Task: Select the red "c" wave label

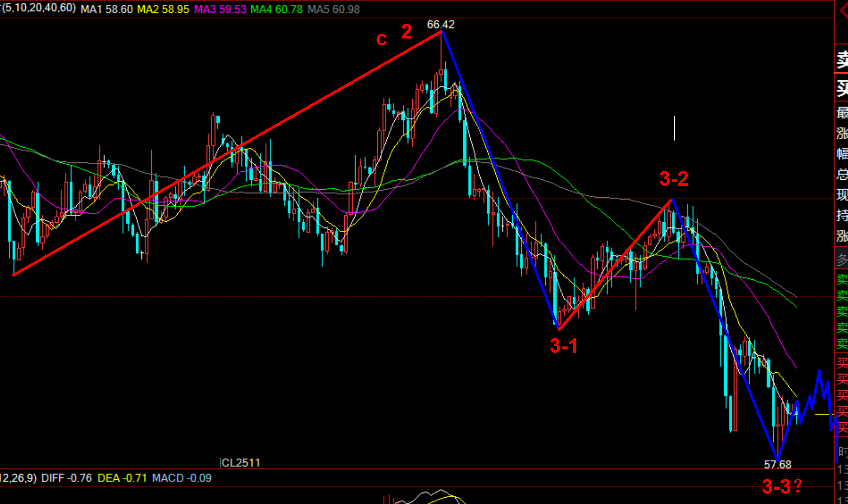Action: click(381, 39)
